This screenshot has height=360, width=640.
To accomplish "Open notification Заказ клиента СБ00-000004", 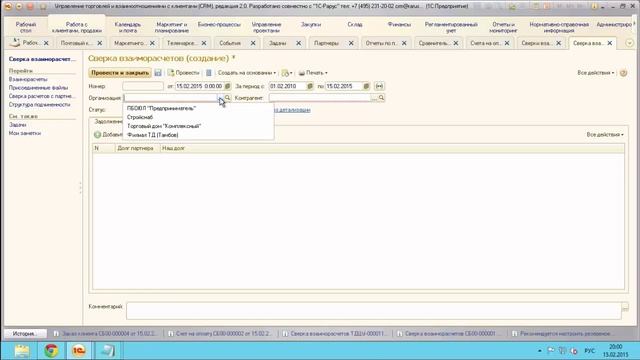I will [105, 333].
